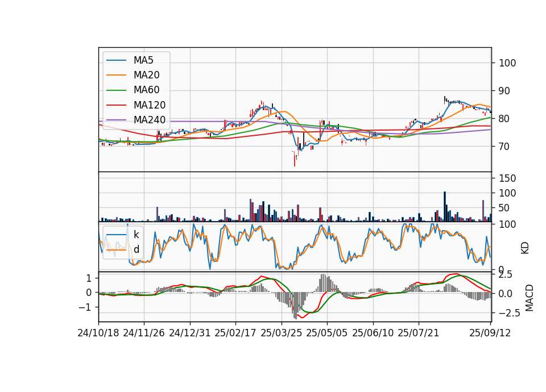This screenshot has height=392, width=546.
Task: Click the MA120 legend label
Action: pos(150,105)
